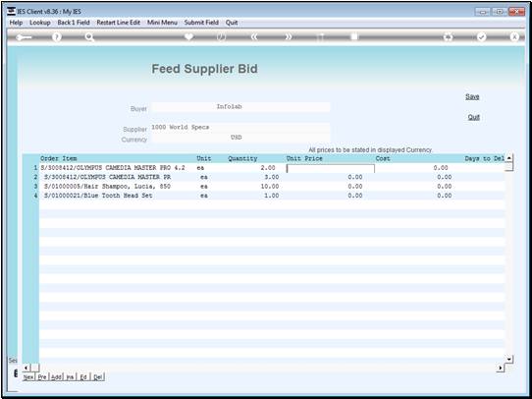Screen dimensions: 532x399
Task: Click the Add button under the grid
Action: [x=56, y=377]
